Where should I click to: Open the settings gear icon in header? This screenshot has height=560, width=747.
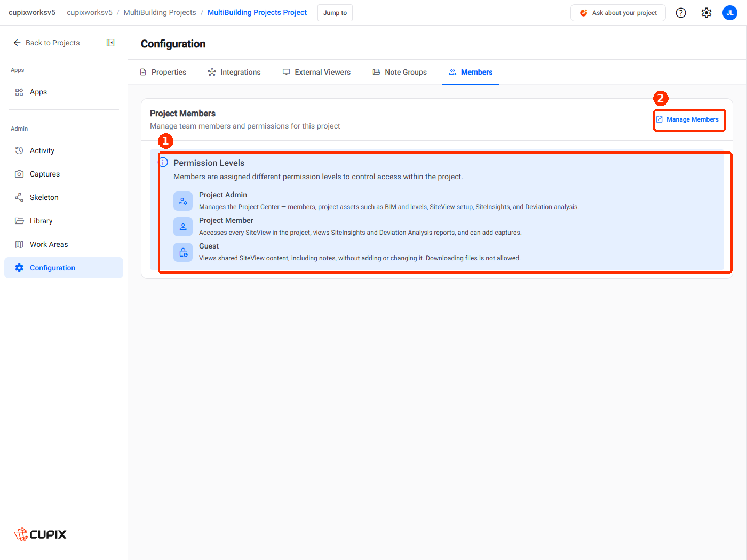pos(706,13)
